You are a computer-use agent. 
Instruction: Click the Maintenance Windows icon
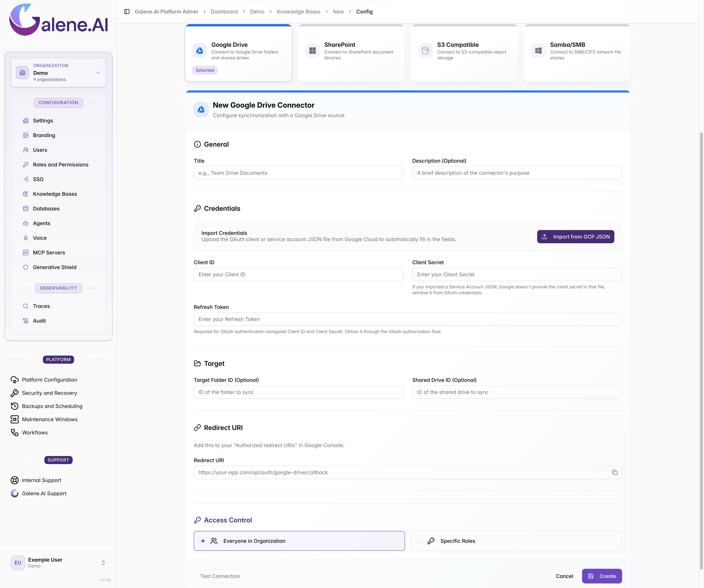(x=14, y=419)
